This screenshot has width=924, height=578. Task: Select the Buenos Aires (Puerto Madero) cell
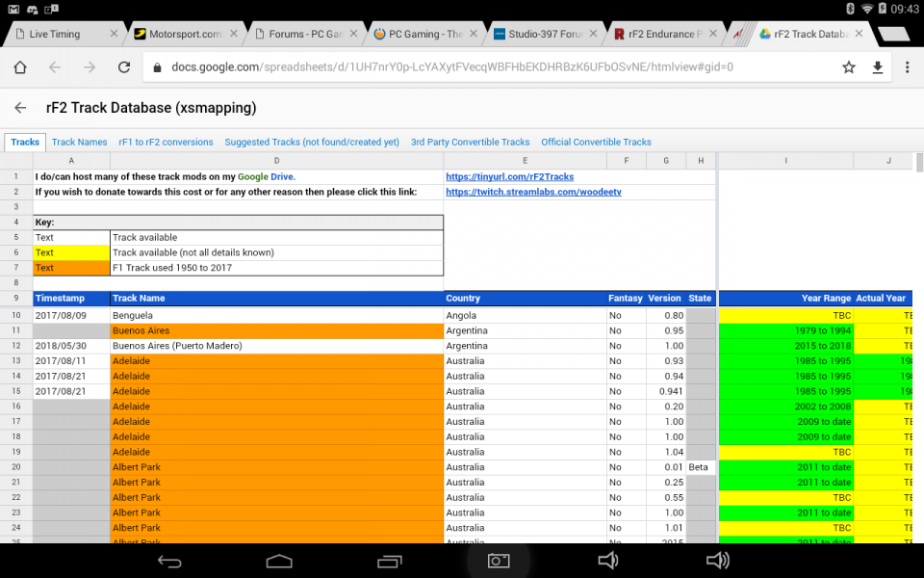click(x=276, y=346)
